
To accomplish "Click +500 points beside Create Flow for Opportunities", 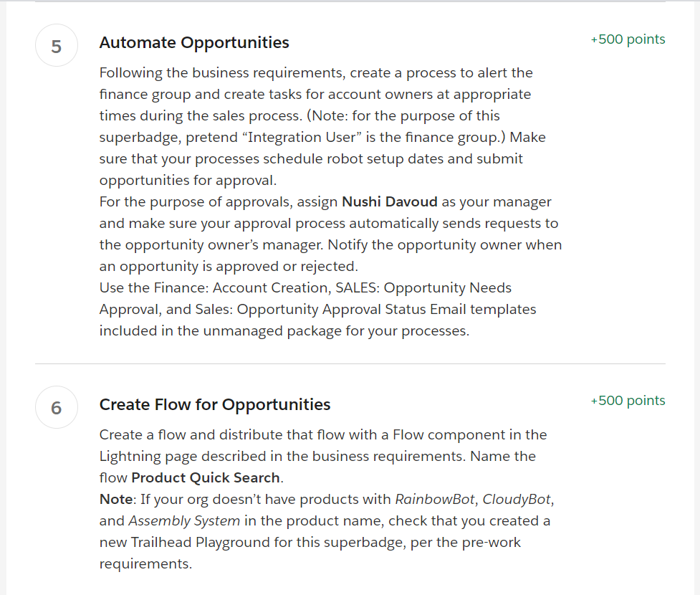I will click(628, 401).
